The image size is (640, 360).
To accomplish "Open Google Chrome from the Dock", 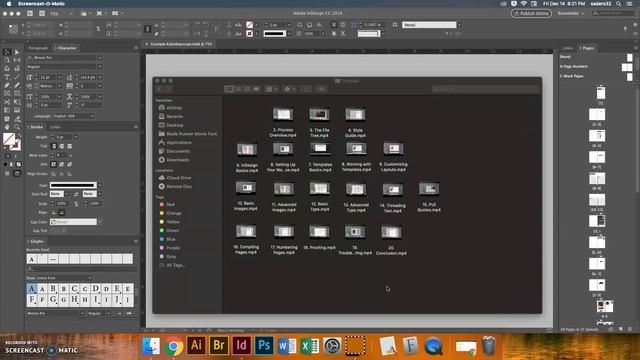I will coord(174,346).
